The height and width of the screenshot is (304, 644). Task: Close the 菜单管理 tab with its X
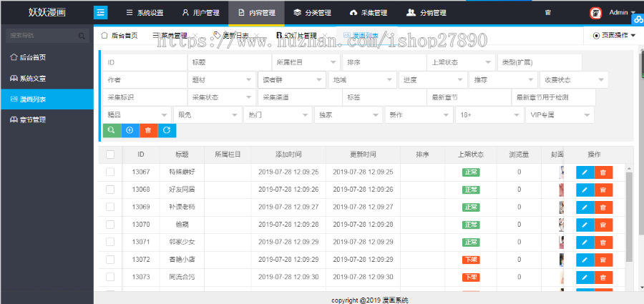tap(195, 36)
